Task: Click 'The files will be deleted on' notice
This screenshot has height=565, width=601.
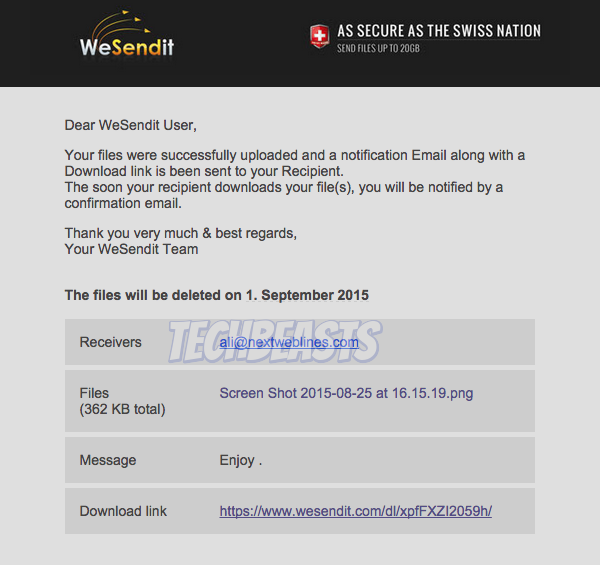Action: pos(153,295)
